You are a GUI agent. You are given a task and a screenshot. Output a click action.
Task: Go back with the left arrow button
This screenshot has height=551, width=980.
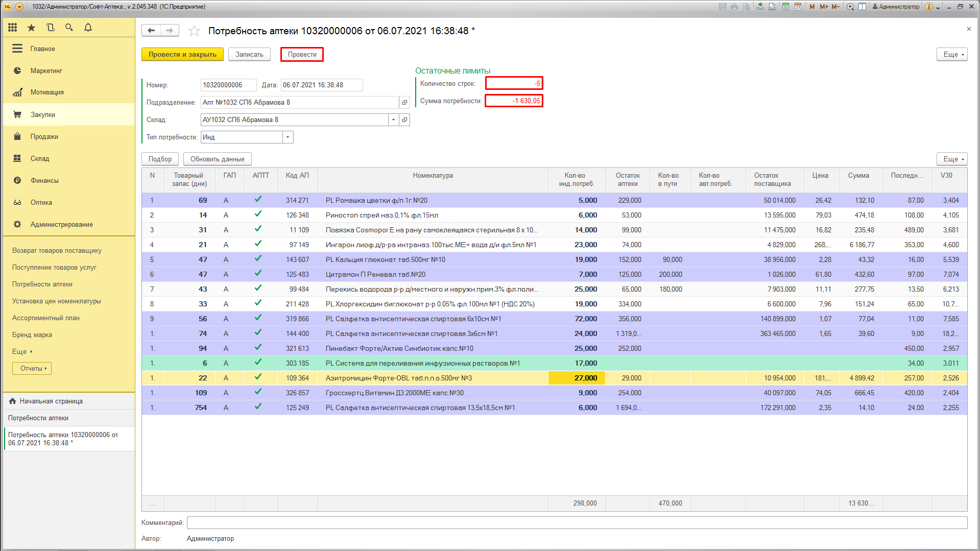[151, 31]
